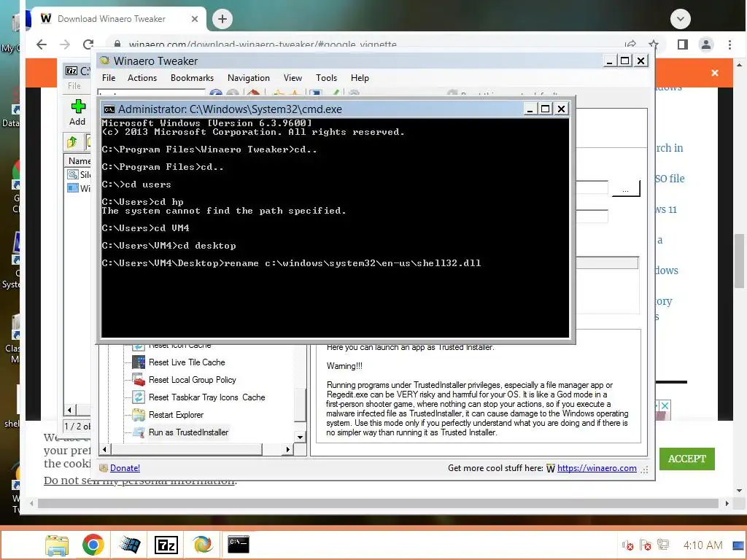Click the green ACCEPT cookie button
Viewport: 747px width, 560px height.
[x=687, y=459]
